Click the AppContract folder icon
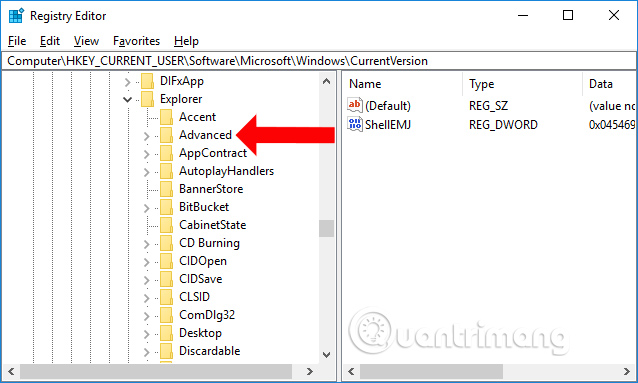The image size is (638, 383). (x=166, y=153)
